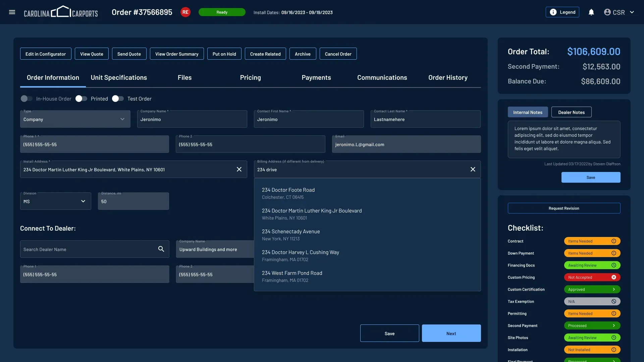644x362 pixels.
Task: Click the Carolina Carports logo
Action: coord(61,12)
